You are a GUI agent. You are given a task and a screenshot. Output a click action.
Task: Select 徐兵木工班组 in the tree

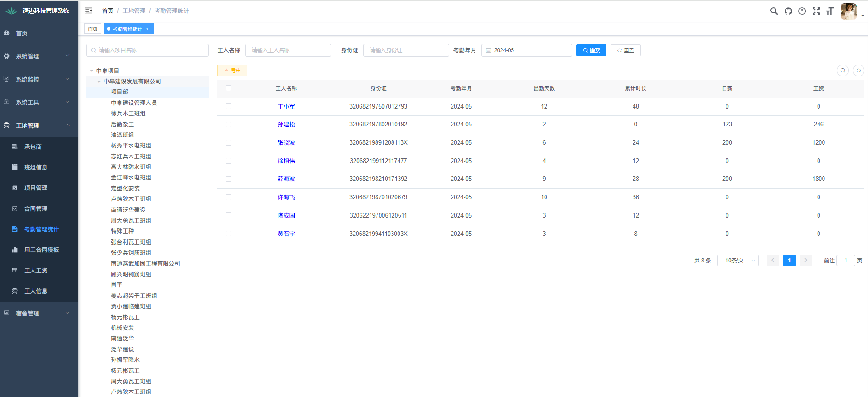pyautogui.click(x=128, y=114)
